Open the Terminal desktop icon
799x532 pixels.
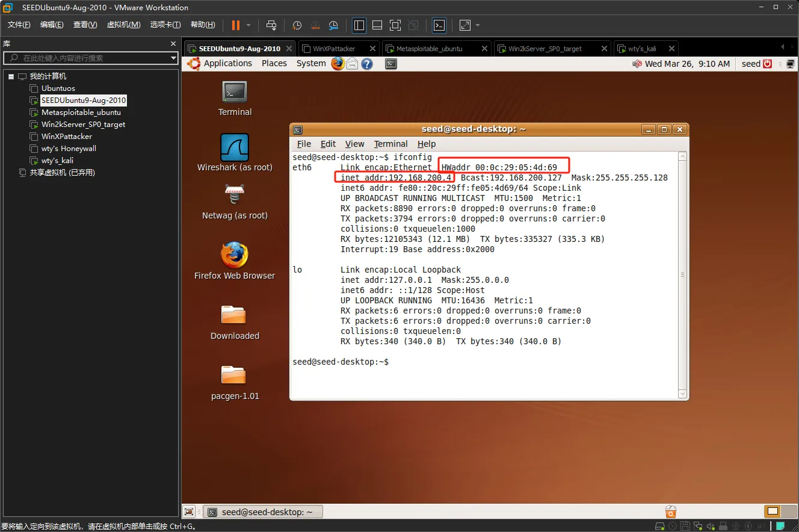[x=235, y=98]
